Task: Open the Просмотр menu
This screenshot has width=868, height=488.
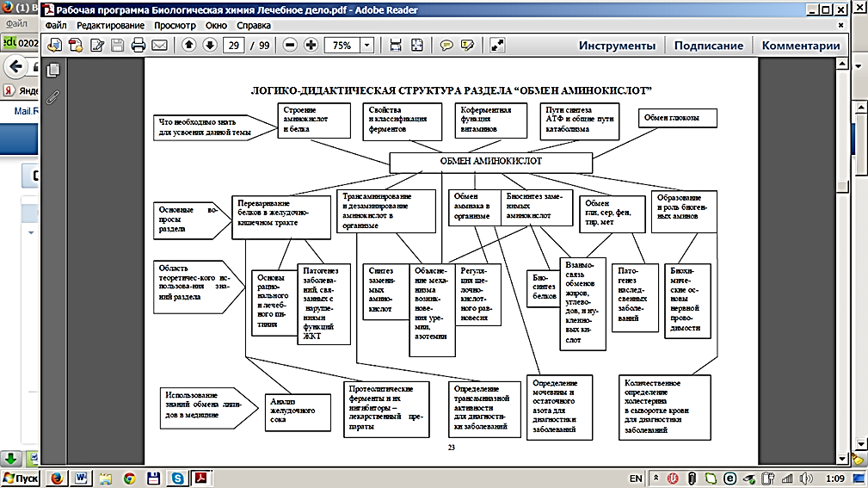Action: pyautogui.click(x=175, y=25)
